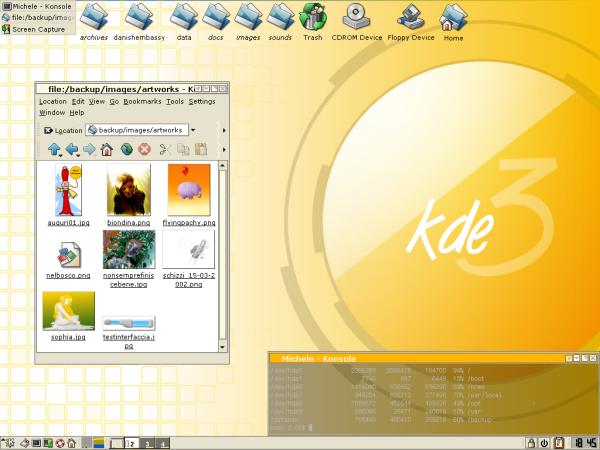Click scrollbar down arrow in file view
Image resolution: width=600 pixels, height=450 pixels.
[222, 347]
